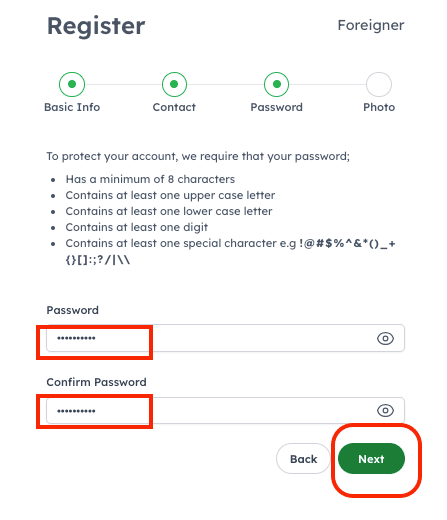The image size is (447, 520).
Task: Click the Foreigner label at top right
Action: tap(371, 25)
